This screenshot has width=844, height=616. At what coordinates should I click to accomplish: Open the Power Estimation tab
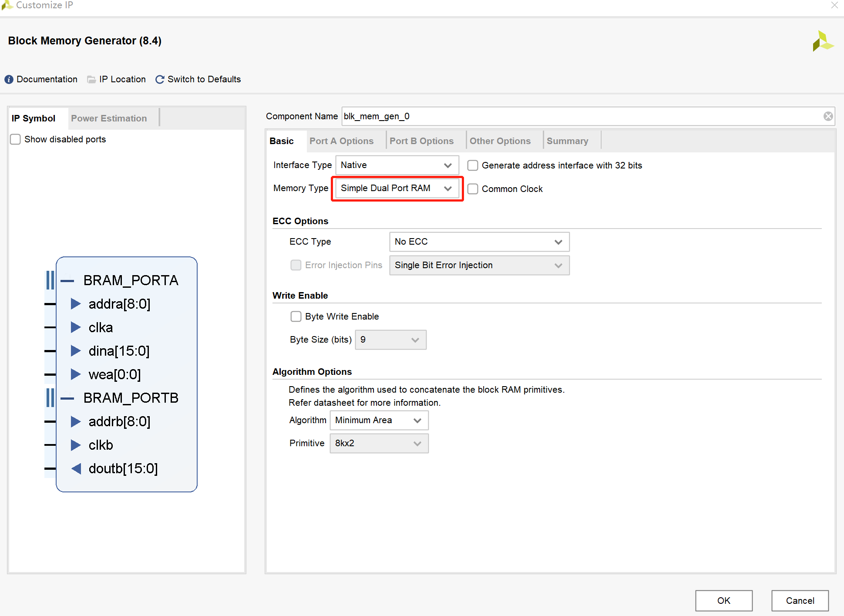click(x=109, y=118)
